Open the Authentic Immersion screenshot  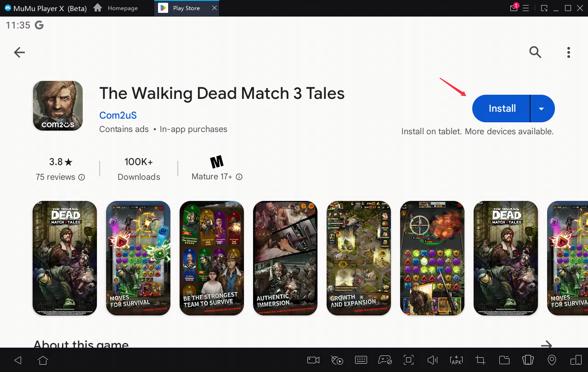point(285,258)
